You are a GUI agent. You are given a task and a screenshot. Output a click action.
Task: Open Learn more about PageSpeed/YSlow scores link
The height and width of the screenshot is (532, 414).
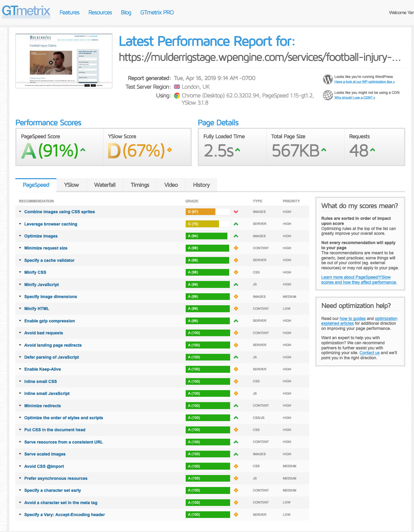coord(359,280)
